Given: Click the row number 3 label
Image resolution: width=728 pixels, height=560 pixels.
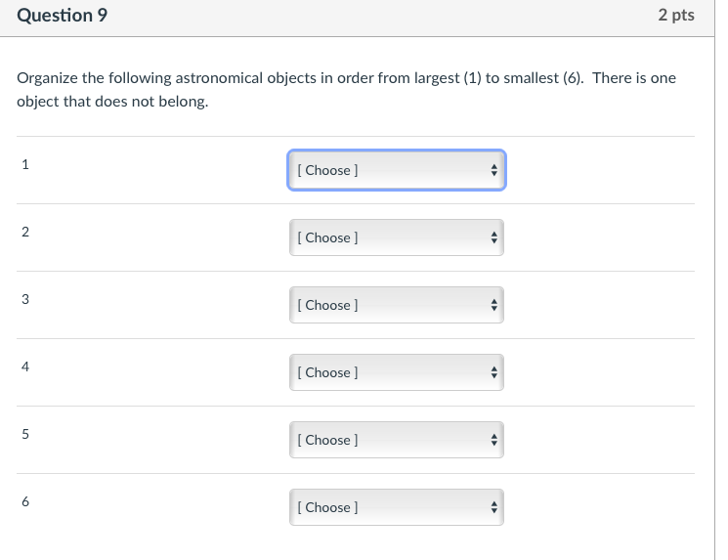Looking at the screenshot, I should click(x=25, y=299).
